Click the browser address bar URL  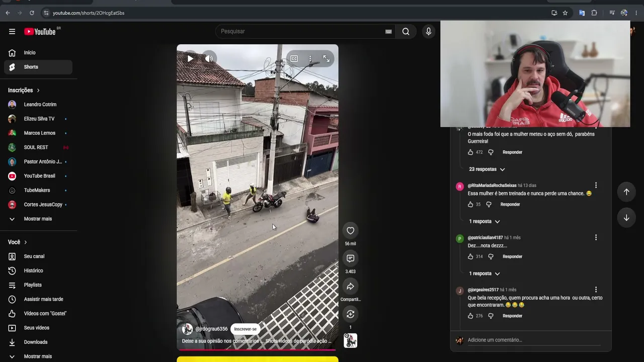click(x=89, y=13)
